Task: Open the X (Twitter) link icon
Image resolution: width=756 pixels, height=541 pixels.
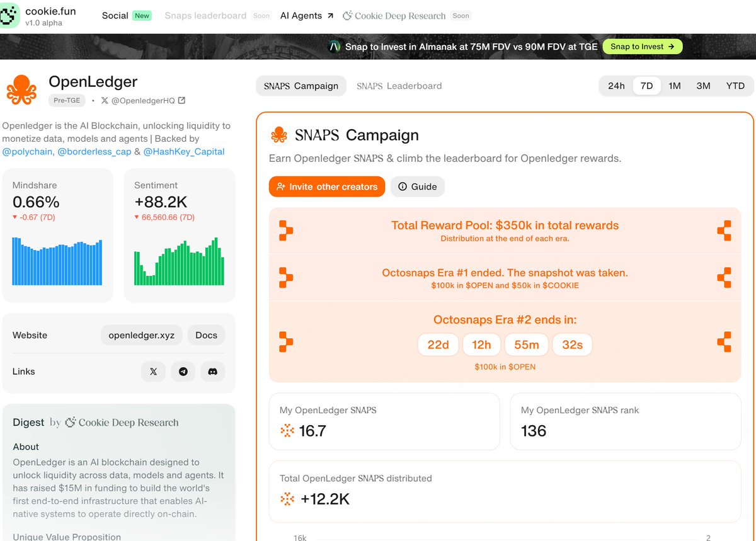Action: [153, 372]
